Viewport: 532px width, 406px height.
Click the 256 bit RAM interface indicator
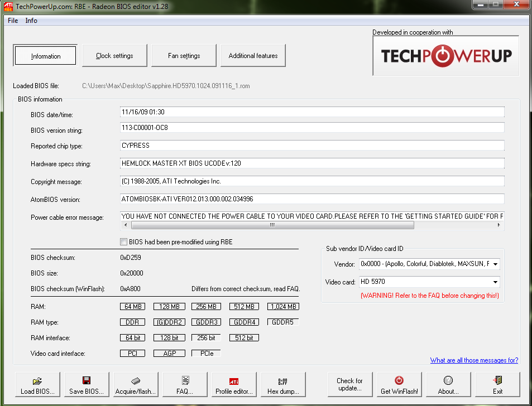pyautogui.click(x=207, y=337)
